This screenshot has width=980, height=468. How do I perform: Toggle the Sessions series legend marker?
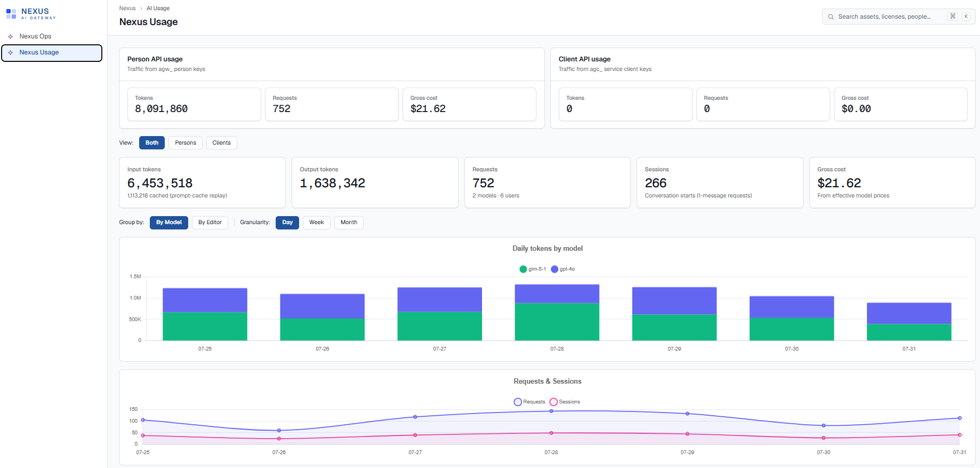click(x=553, y=402)
